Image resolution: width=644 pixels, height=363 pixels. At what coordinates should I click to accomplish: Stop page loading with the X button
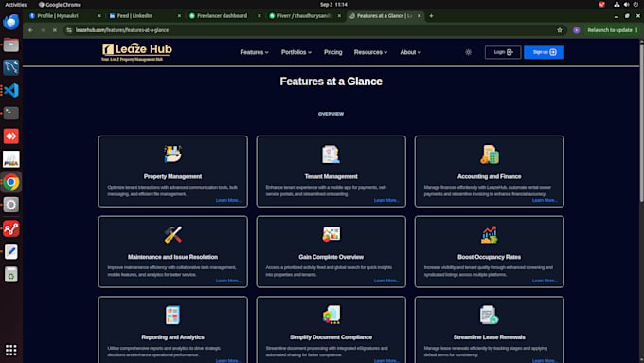(x=55, y=30)
